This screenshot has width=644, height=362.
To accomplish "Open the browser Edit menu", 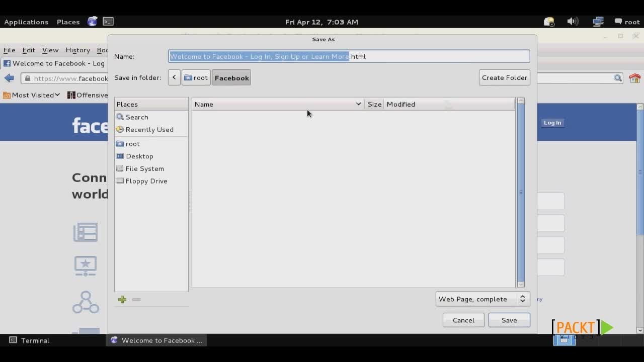I will 29,50.
